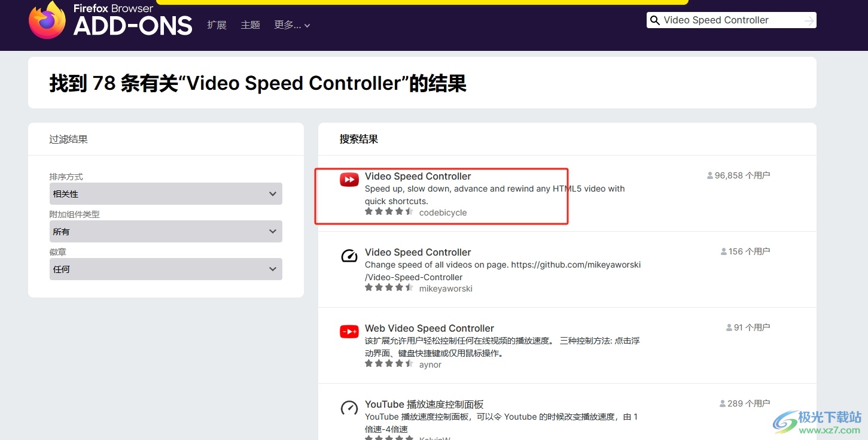Click the author name aynor
Image resolution: width=868 pixels, height=440 pixels.
(430, 365)
